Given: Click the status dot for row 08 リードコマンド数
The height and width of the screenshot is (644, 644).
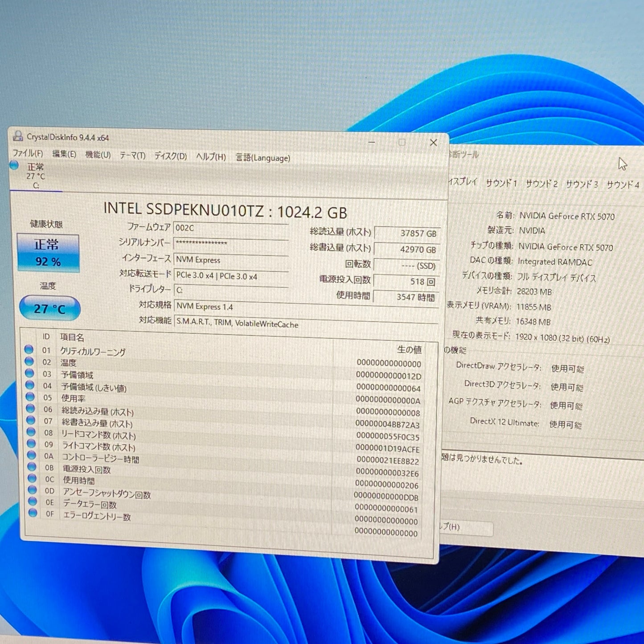Looking at the screenshot, I should tap(31, 432).
